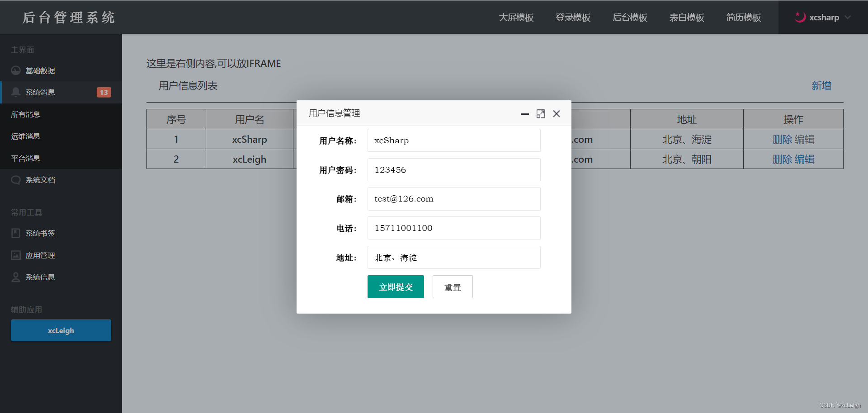868x413 pixels.
Task: Click the bell icon beside 系统消息
Action: click(16, 92)
